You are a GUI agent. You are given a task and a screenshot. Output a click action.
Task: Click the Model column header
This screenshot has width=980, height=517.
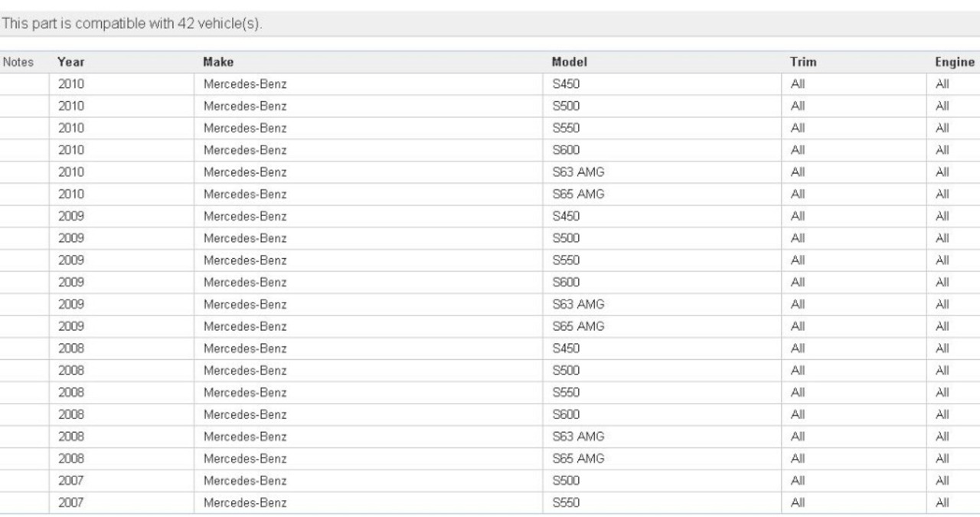[569, 62]
